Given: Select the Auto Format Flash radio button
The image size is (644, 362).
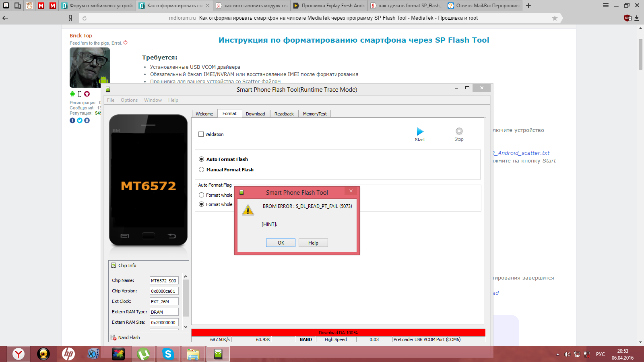Looking at the screenshot, I should click(x=202, y=159).
